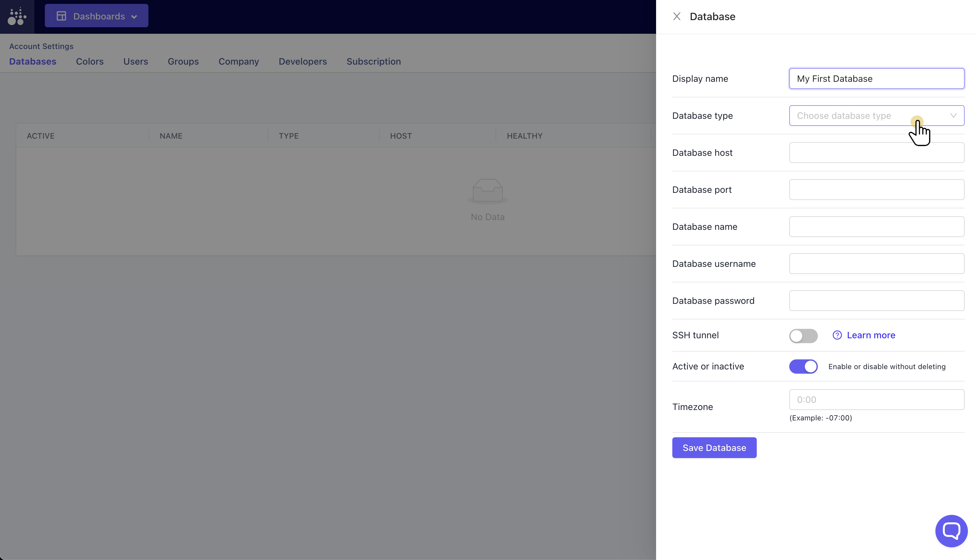Toggle the SSH tunnel switch

click(803, 335)
